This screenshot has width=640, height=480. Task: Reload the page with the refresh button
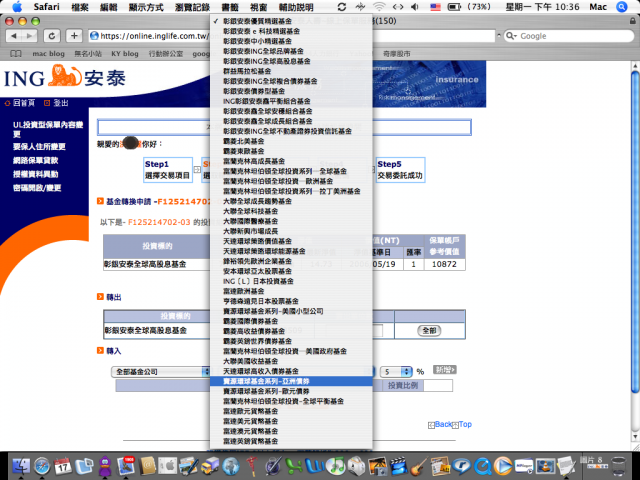pyautogui.click(x=52, y=36)
